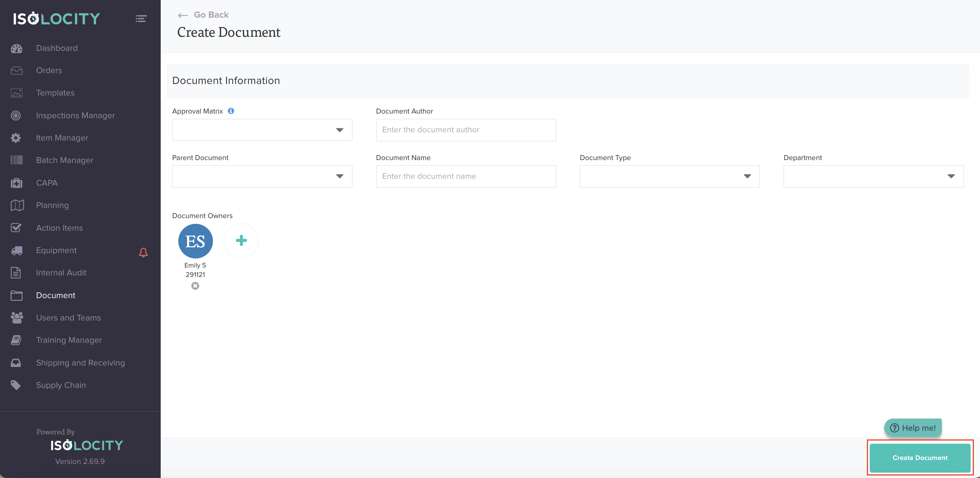
Task: Add a document owner with plus icon
Action: point(241,240)
